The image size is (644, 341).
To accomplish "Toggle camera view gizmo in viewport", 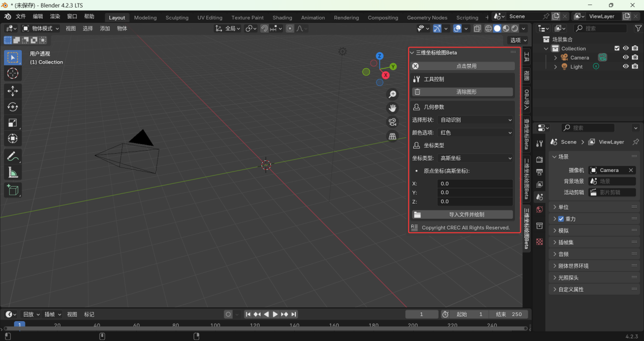I will coord(392,122).
